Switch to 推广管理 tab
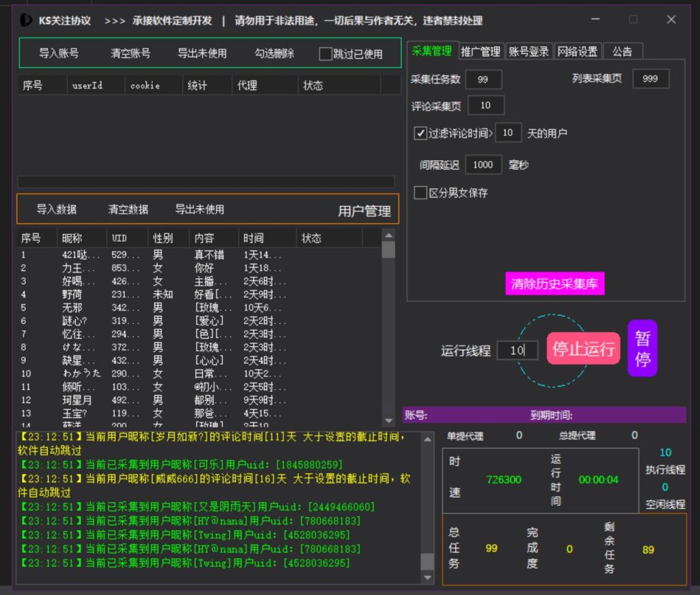700x595 pixels. [481, 51]
